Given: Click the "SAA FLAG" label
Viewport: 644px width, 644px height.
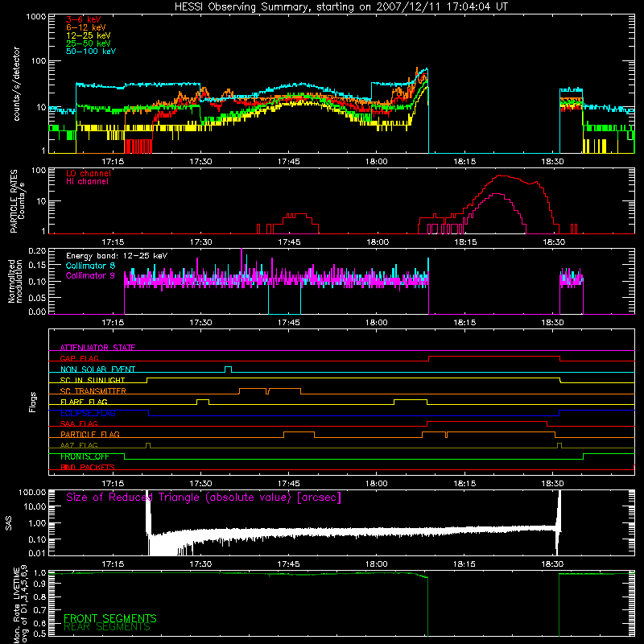Looking at the screenshot, I should [x=79, y=423].
